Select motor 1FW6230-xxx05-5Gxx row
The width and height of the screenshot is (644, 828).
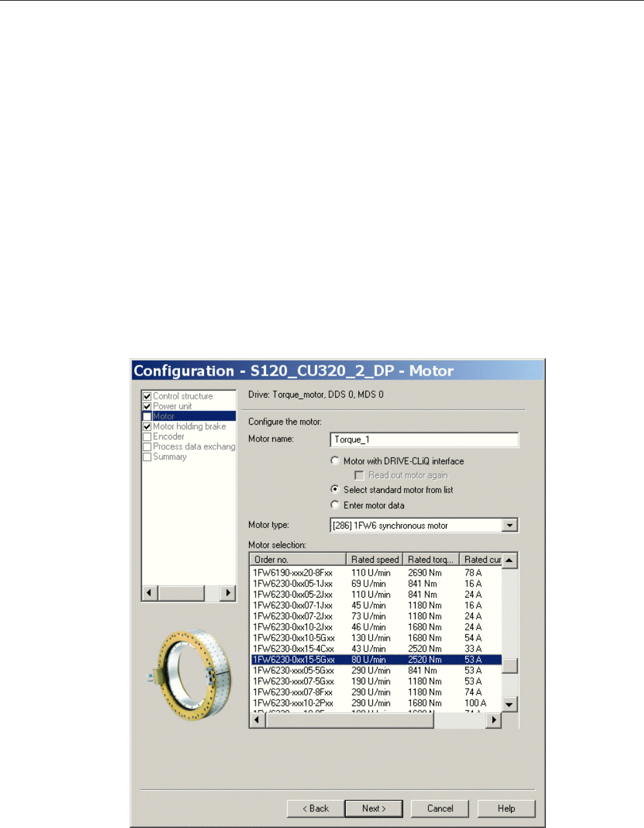pos(376,671)
